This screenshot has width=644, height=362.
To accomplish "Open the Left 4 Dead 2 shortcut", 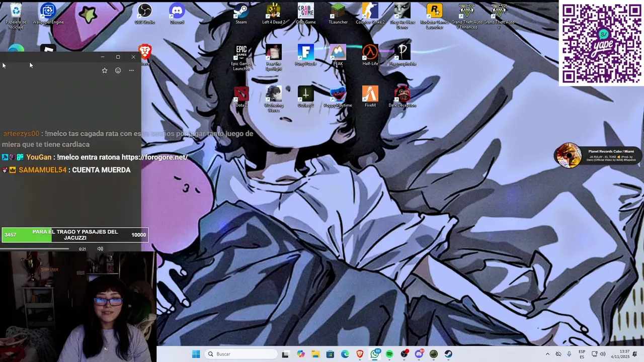I will pyautogui.click(x=274, y=14).
